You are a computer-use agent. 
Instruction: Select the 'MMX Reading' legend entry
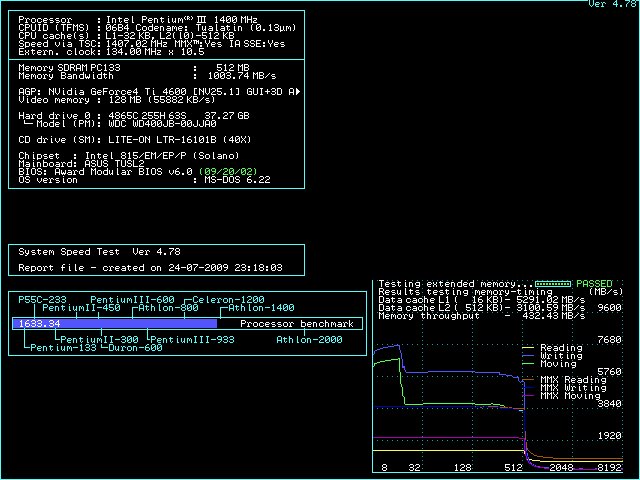click(565, 380)
